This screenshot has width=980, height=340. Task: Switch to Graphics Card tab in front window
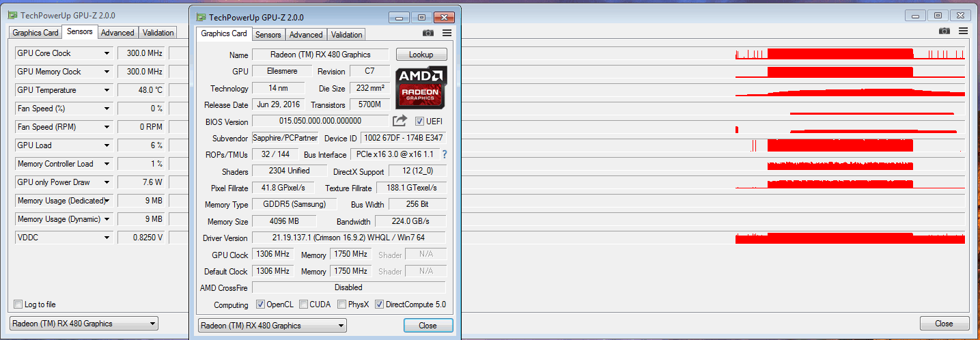click(224, 33)
